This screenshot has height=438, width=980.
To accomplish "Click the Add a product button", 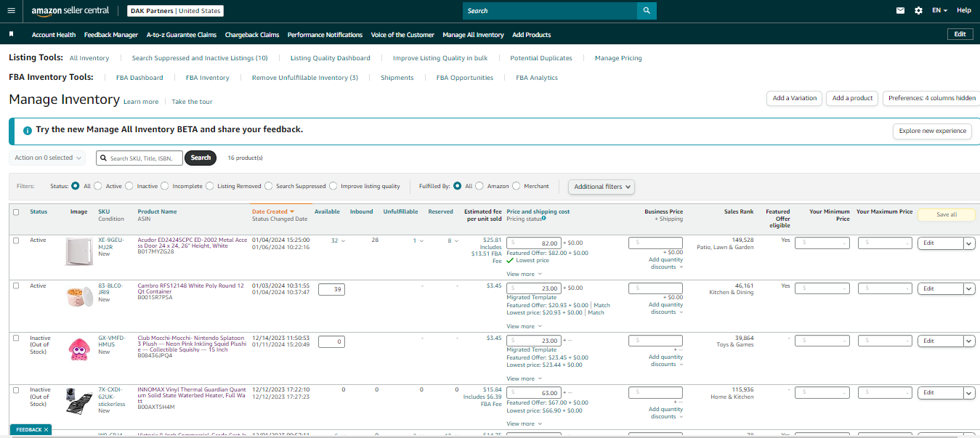I will point(852,98).
